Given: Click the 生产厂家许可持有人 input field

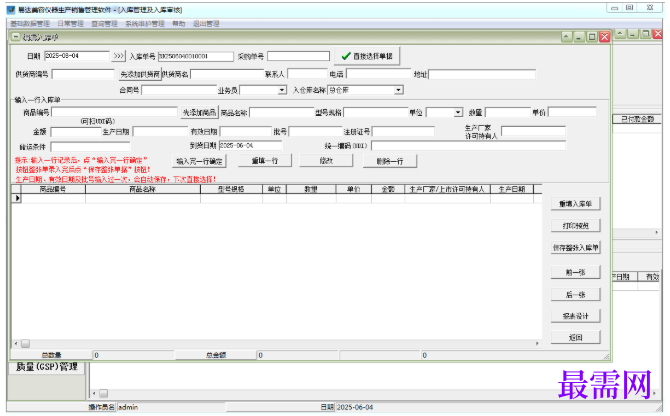Looking at the screenshot, I should pos(534,131).
